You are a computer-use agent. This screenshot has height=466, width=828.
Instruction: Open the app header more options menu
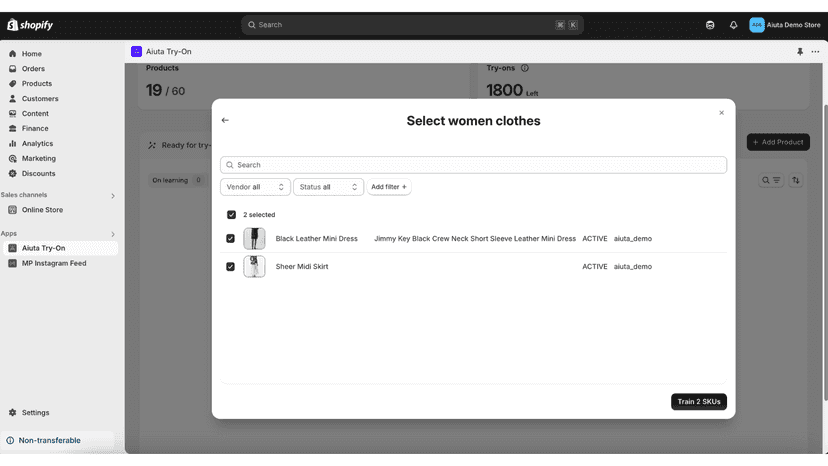815,52
